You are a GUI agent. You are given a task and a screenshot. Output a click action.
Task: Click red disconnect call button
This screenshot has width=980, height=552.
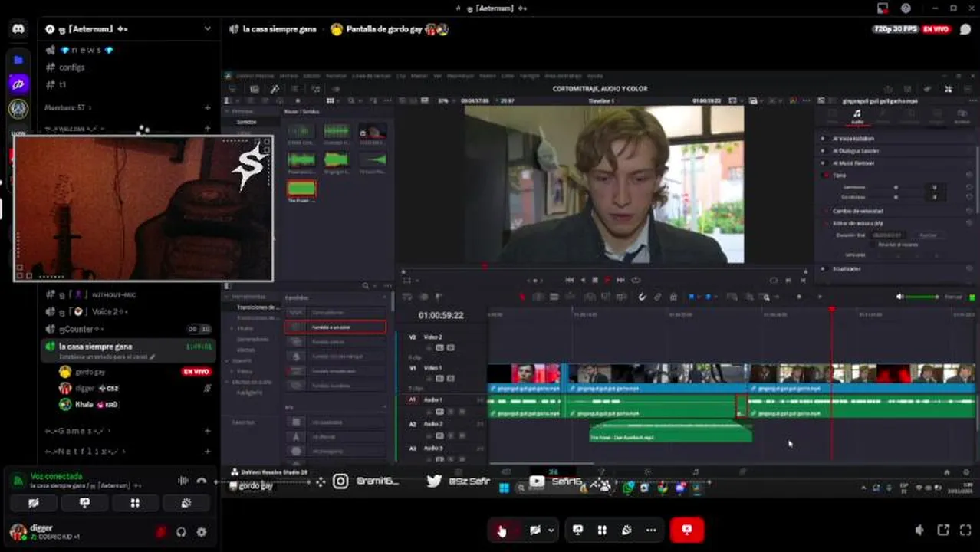click(687, 530)
